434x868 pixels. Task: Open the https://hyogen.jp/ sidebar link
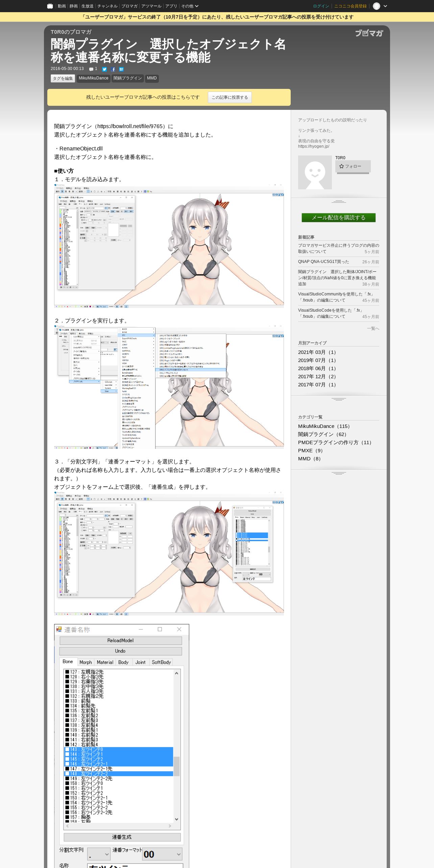click(x=314, y=146)
